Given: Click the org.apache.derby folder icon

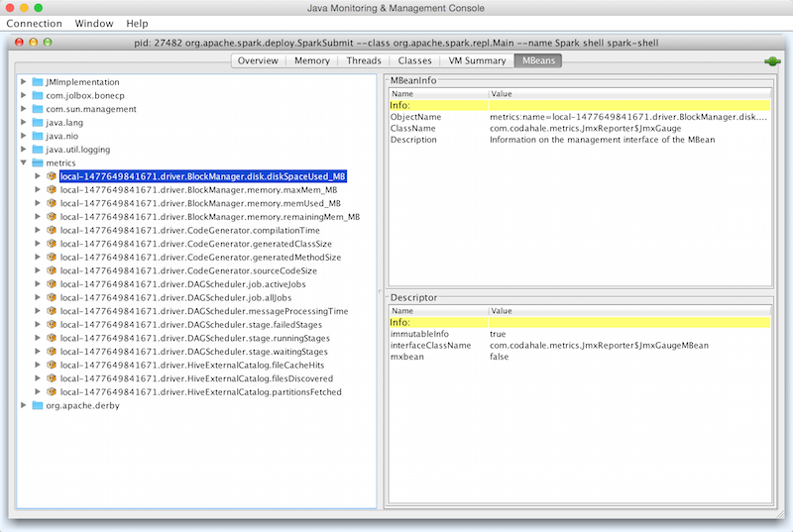Looking at the screenshot, I should point(38,405).
